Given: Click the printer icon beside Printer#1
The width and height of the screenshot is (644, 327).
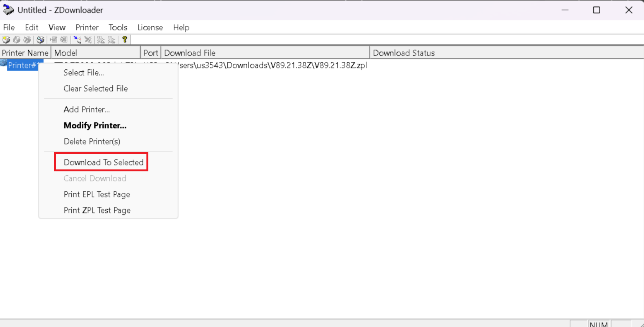Looking at the screenshot, I should 4,63.
